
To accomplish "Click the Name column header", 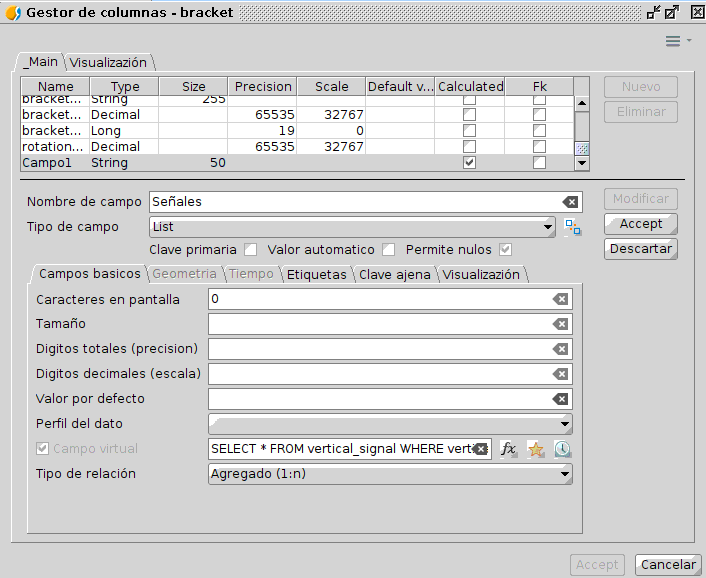I will point(55,86).
